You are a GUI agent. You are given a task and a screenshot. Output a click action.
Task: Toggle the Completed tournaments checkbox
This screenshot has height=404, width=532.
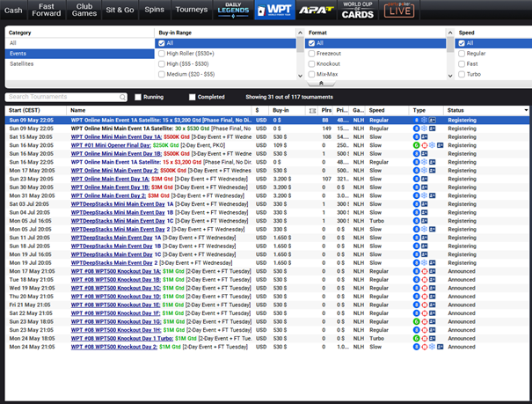tap(191, 97)
